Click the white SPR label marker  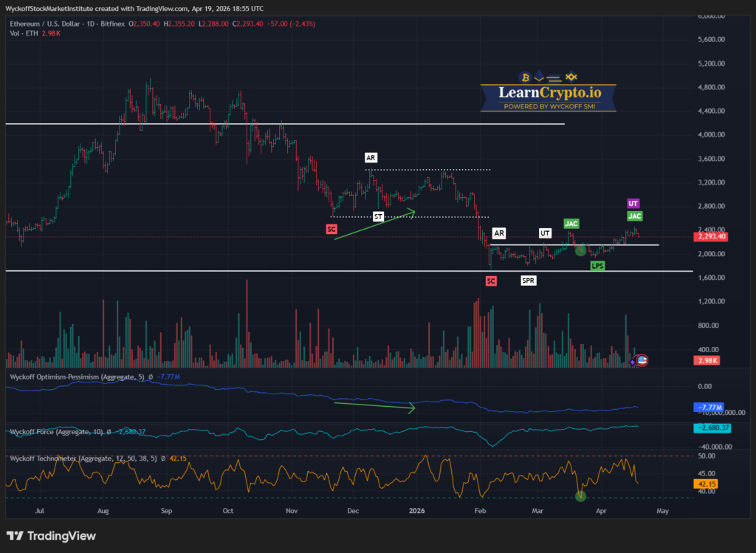point(529,281)
